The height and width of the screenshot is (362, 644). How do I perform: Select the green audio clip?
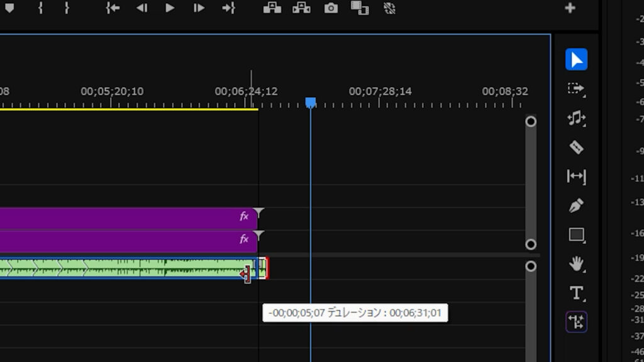(126, 268)
